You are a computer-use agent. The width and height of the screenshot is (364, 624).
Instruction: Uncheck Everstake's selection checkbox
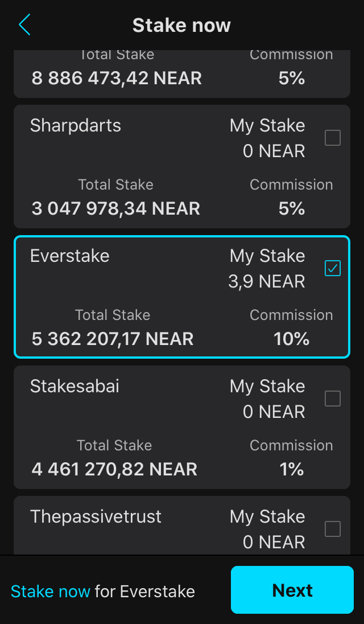click(332, 268)
